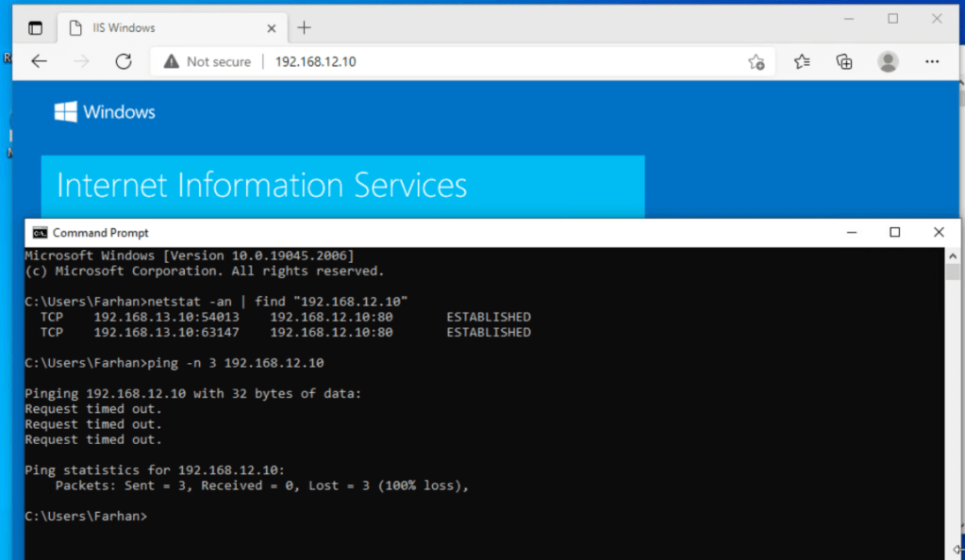
Task: Open a new browser tab
Action: (304, 28)
